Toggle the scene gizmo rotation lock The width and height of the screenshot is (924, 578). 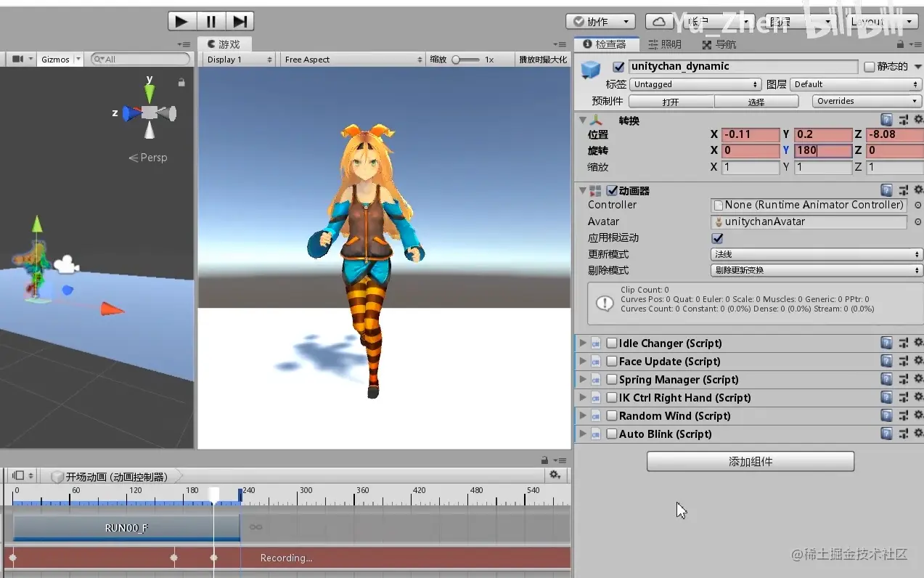tap(181, 82)
